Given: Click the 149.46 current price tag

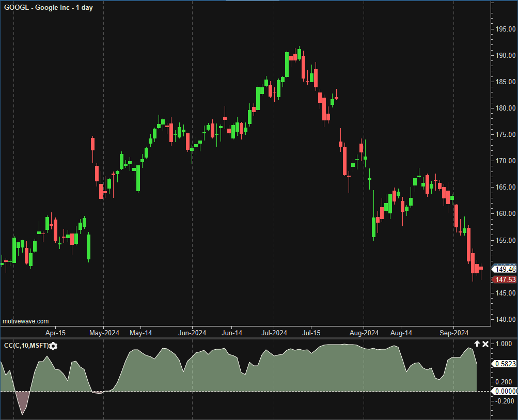Looking at the screenshot, I should pyautogui.click(x=505, y=269).
